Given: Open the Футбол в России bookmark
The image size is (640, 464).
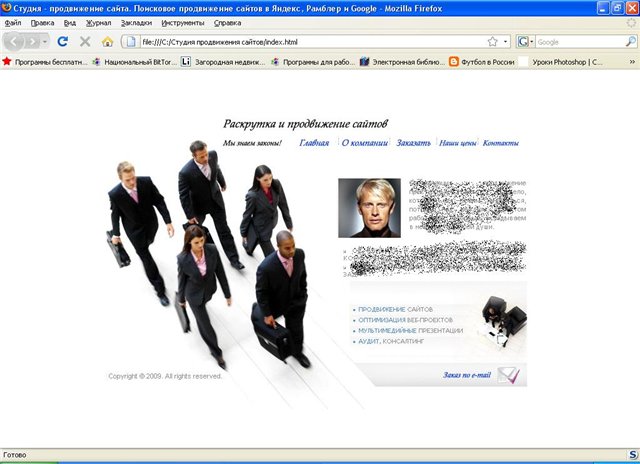Looking at the screenshot, I should point(482,62).
